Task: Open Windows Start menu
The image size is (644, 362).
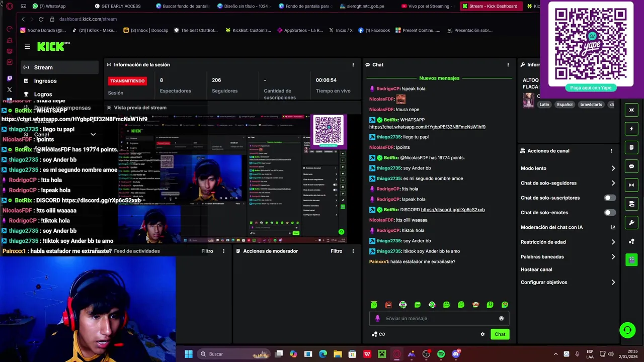Action: [188, 354]
